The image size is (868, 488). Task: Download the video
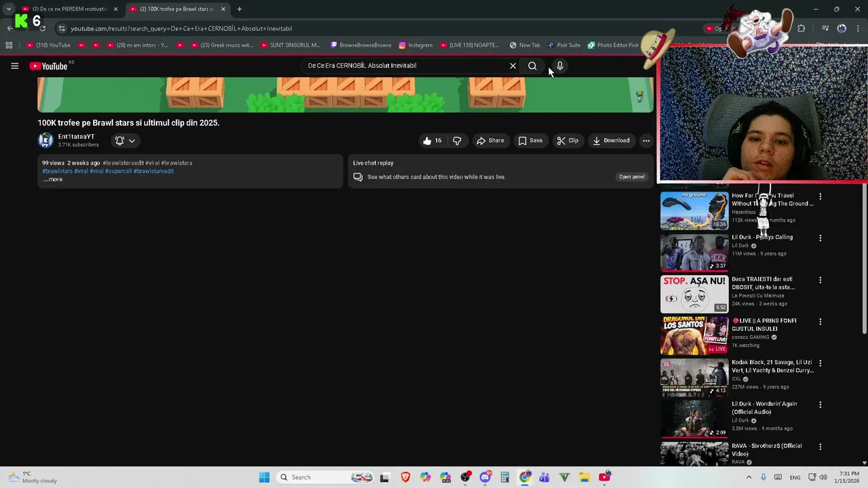(611, 140)
